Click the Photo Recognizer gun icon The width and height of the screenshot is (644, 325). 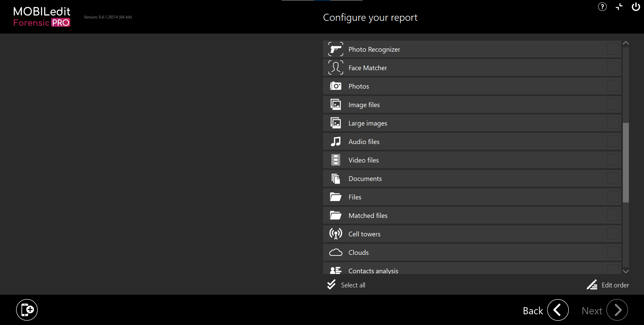tap(335, 49)
